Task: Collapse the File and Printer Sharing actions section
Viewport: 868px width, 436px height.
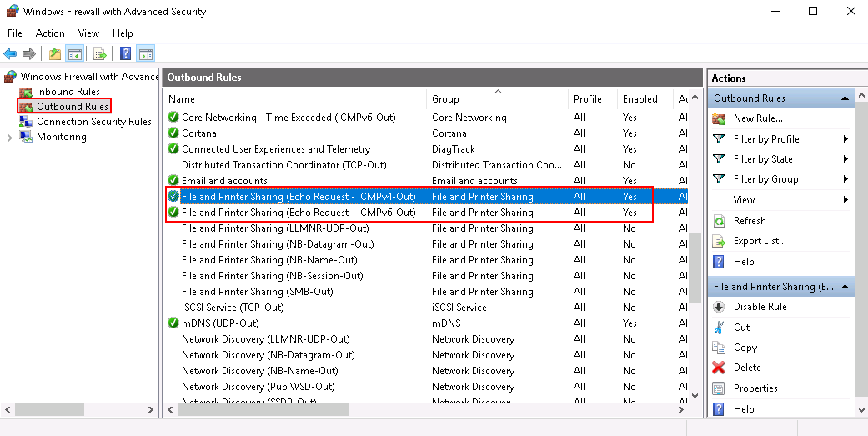Action: (x=845, y=287)
